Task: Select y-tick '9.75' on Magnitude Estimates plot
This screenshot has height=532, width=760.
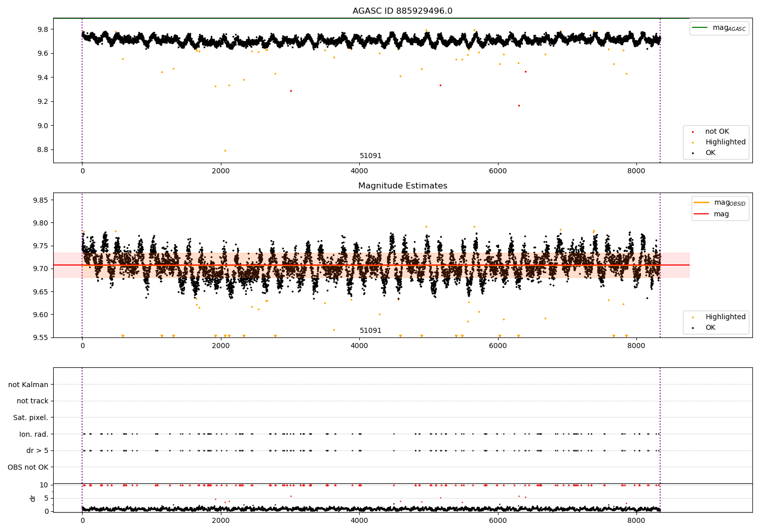Action: pos(41,246)
